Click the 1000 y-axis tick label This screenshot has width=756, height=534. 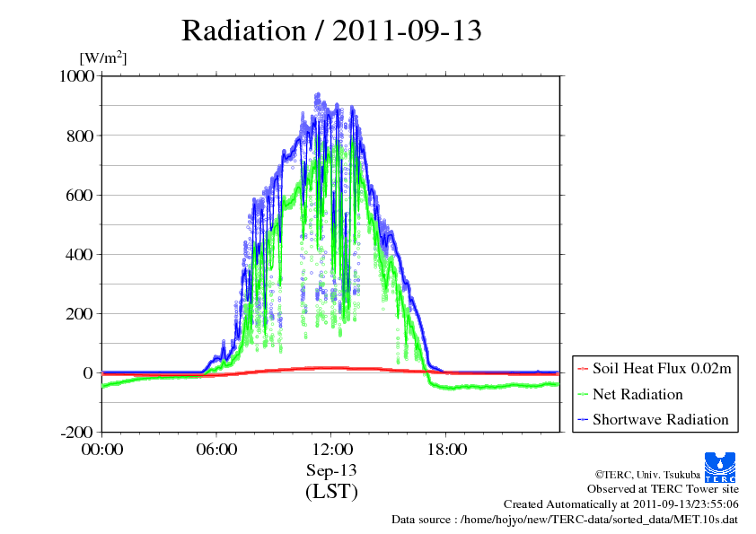77,76
